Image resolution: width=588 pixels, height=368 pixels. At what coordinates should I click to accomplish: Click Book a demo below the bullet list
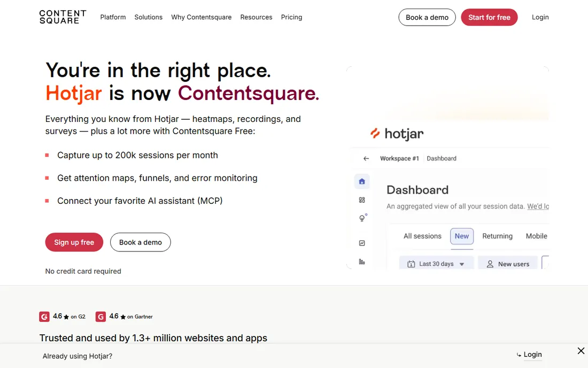(140, 242)
